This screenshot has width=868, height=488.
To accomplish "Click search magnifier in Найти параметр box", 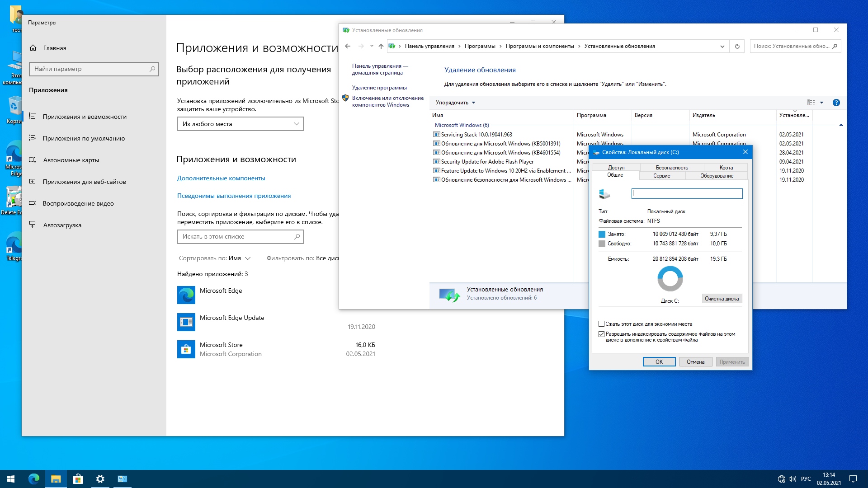I will click(x=152, y=69).
